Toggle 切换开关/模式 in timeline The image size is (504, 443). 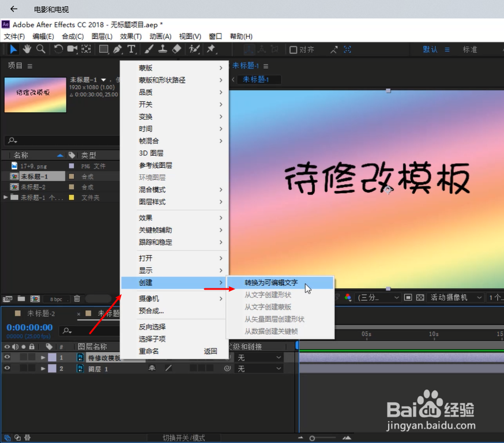coord(183,438)
